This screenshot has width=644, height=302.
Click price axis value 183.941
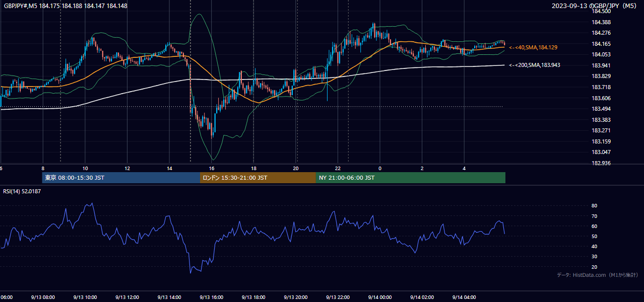tap(601, 65)
